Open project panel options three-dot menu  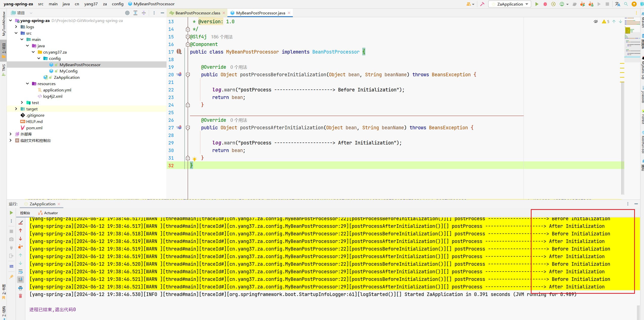(154, 13)
